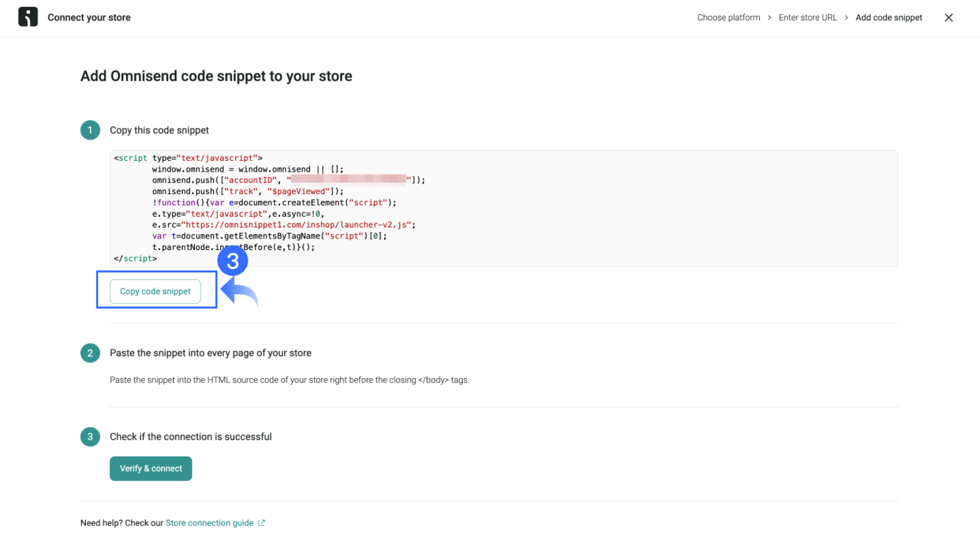Image resolution: width=980 pixels, height=552 pixels.
Task: Click the chevron after Enter store URL
Action: coord(846,17)
